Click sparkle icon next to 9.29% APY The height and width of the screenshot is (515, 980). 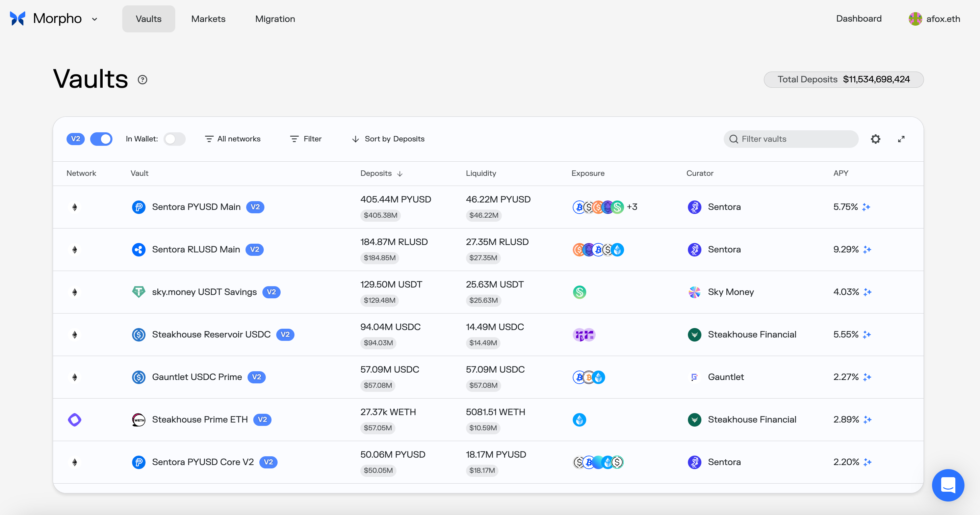pos(868,250)
